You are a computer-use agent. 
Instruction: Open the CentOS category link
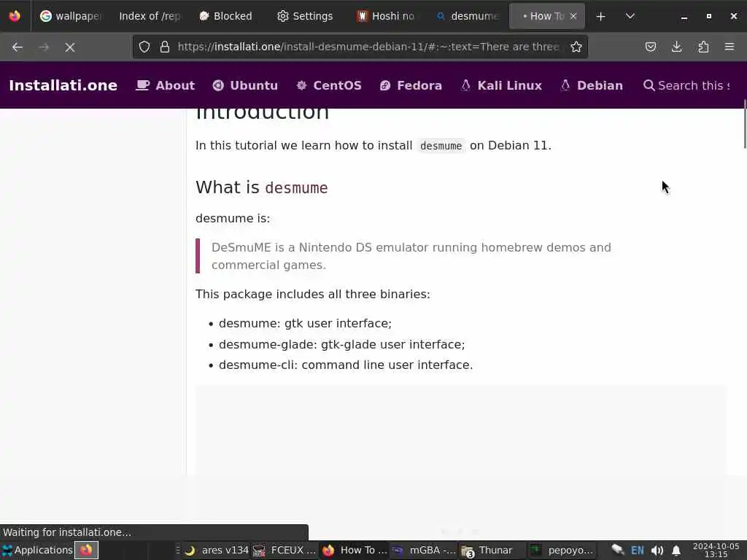[329, 85]
